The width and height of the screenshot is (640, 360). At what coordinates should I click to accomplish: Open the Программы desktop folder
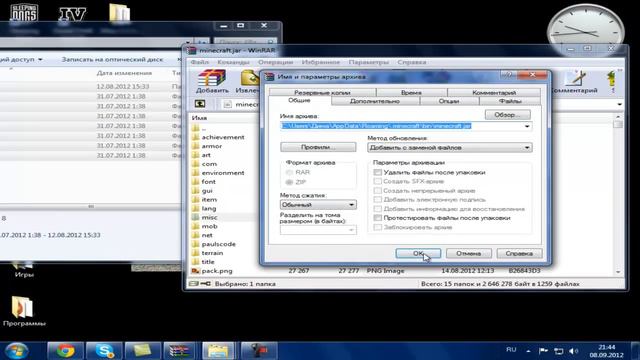click(24, 311)
